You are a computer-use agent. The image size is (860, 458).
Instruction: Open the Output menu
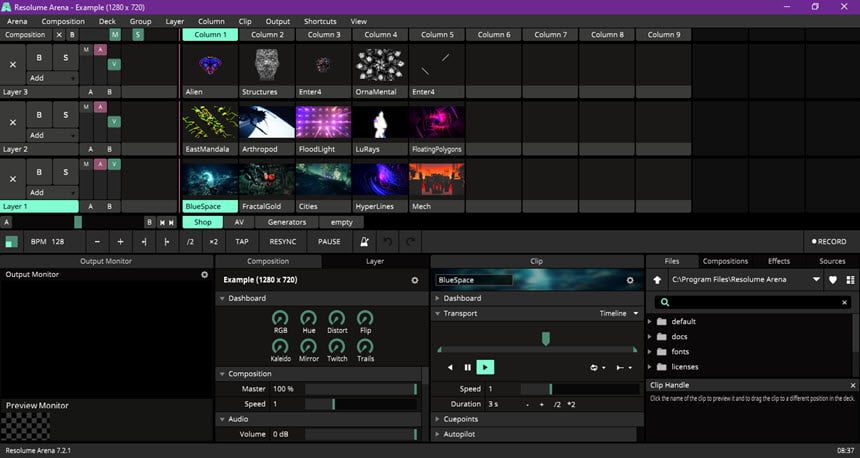[x=278, y=21]
